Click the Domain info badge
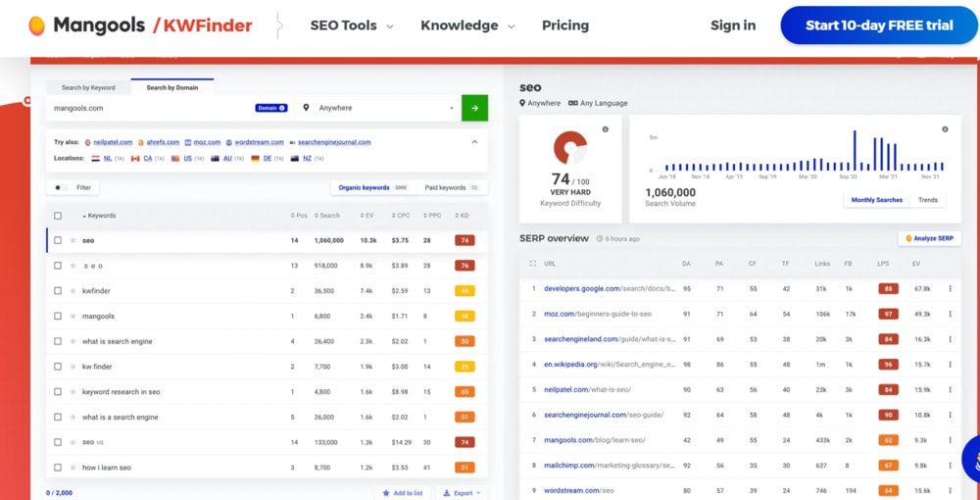The height and width of the screenshot is (500, 980). pyautogui.click(x=271, y=108)
